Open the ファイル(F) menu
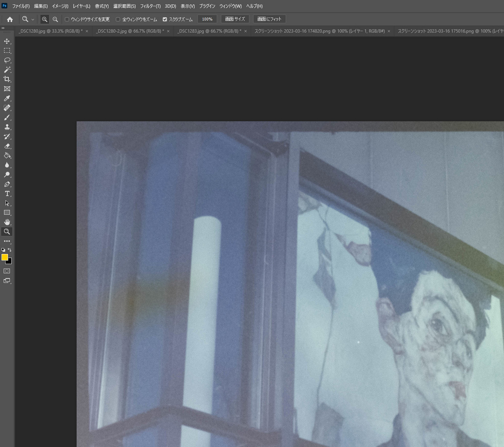 21,6
